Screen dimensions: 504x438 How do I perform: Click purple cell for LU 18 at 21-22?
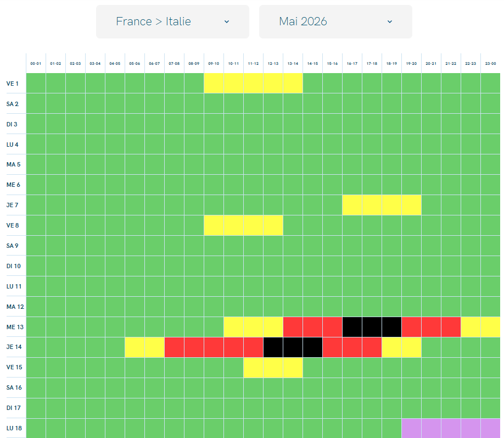click(451, 428)
